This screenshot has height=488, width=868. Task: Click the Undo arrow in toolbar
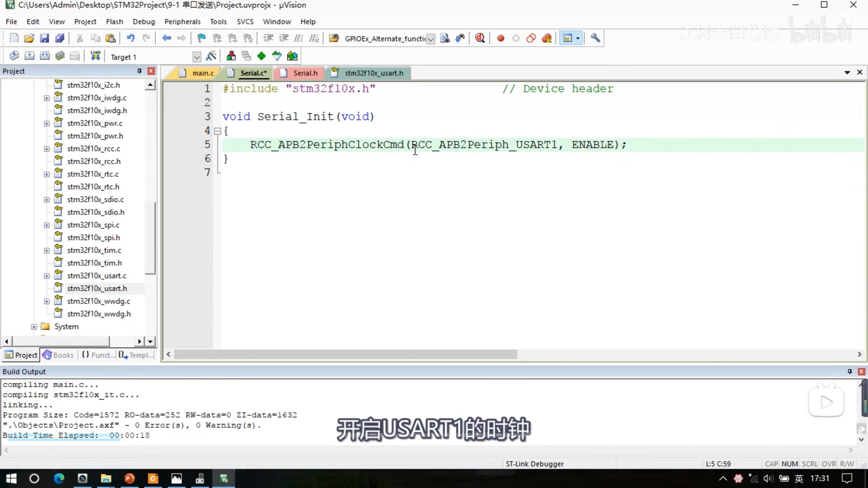(x=131, y=38)
